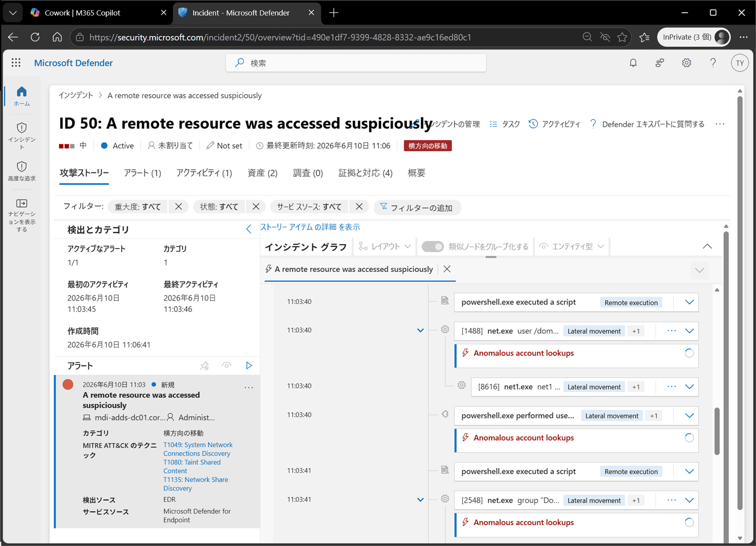Go back with the browser arrow

13,37
